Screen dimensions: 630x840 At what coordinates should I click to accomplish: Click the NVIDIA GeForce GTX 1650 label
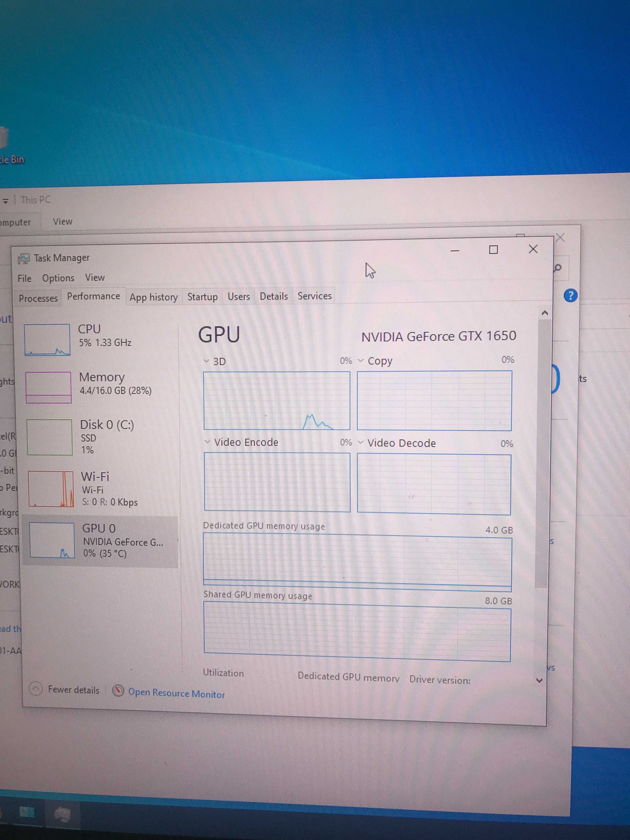[439, 336]
